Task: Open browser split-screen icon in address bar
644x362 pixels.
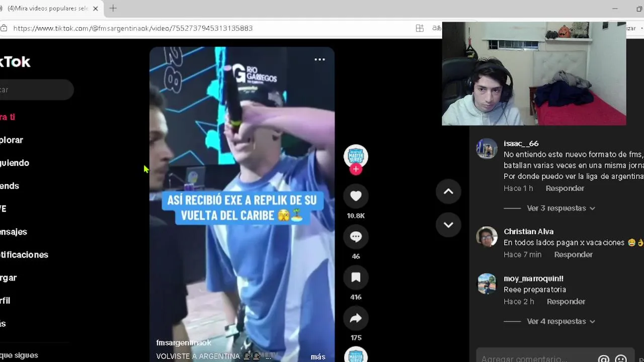Action: 420,28
